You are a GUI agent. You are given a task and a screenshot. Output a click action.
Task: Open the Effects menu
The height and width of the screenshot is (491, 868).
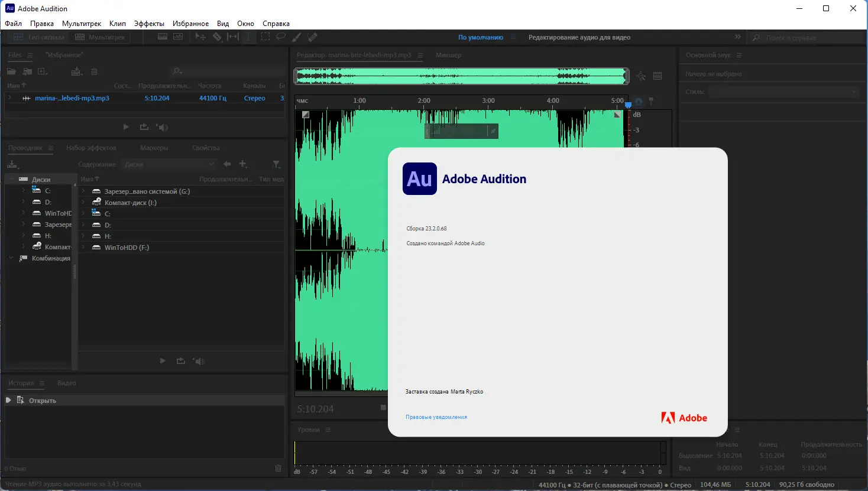pos(149,24)
